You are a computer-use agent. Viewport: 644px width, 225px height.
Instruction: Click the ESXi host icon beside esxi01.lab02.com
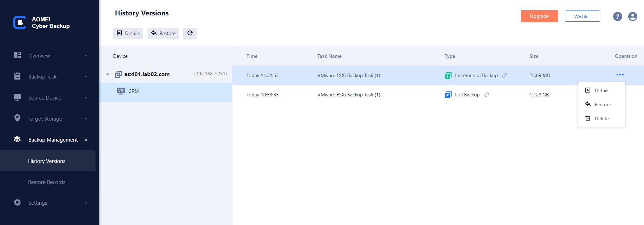click(118, 74)
